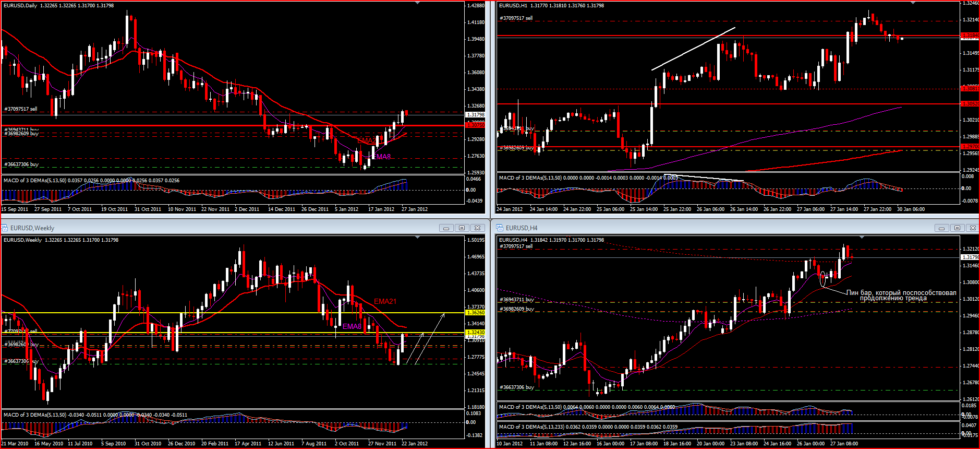The image size is (980, 449).
Task: Click the #37097517 sell order label on H1 chart
Action: point(516,18)
